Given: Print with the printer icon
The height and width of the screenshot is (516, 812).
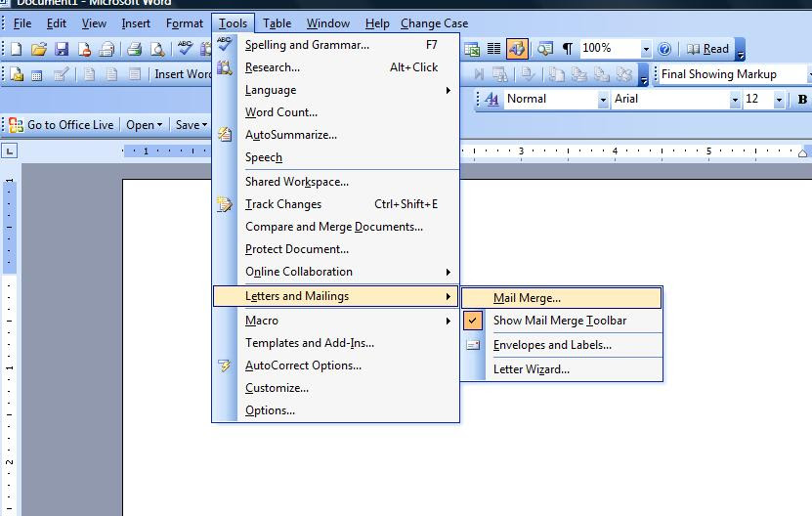Looking at the screenshot, I should point(135,49).
